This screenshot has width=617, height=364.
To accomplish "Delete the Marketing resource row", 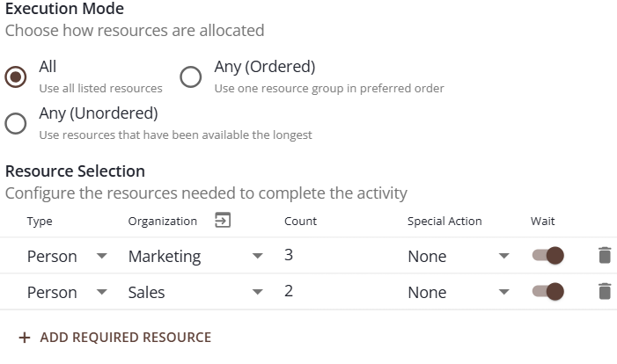I will point(604,256).
